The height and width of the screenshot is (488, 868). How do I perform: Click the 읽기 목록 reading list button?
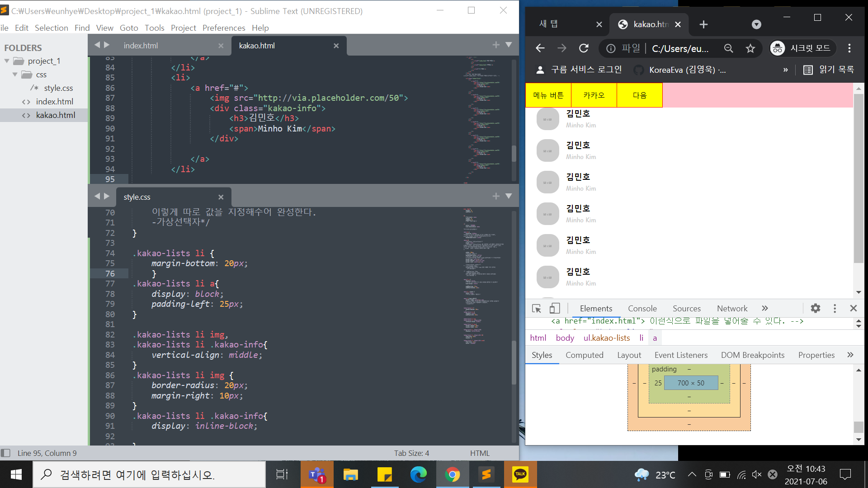click(829, 70)
